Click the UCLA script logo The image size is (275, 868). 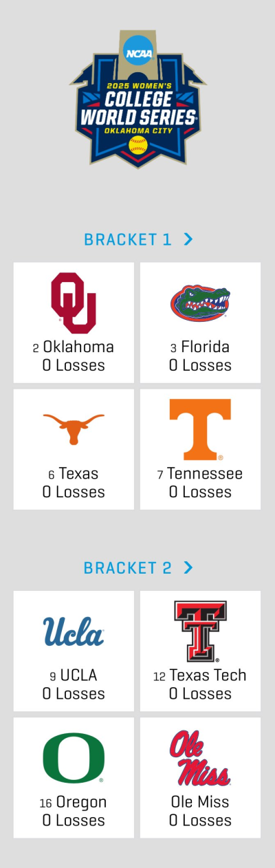(74, 631)
